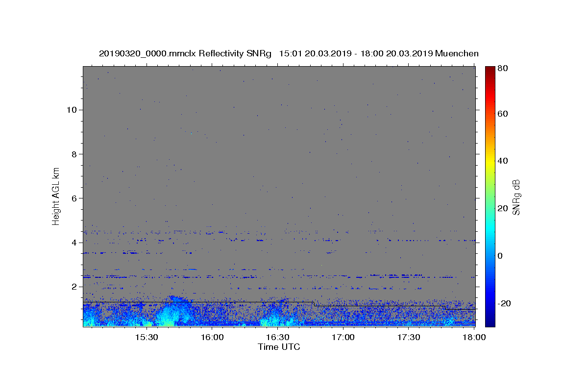Click the 15:30 time axis label

click(x=146, y=337)
